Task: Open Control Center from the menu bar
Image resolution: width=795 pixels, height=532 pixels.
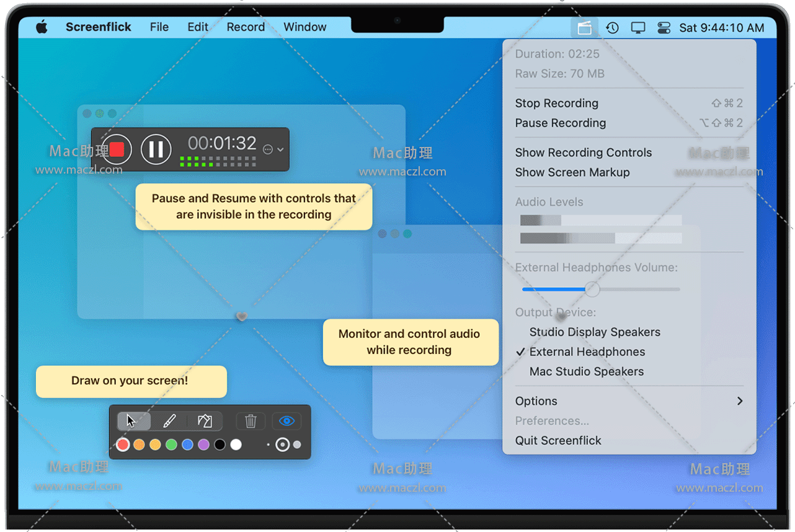Action: point(664,27)
